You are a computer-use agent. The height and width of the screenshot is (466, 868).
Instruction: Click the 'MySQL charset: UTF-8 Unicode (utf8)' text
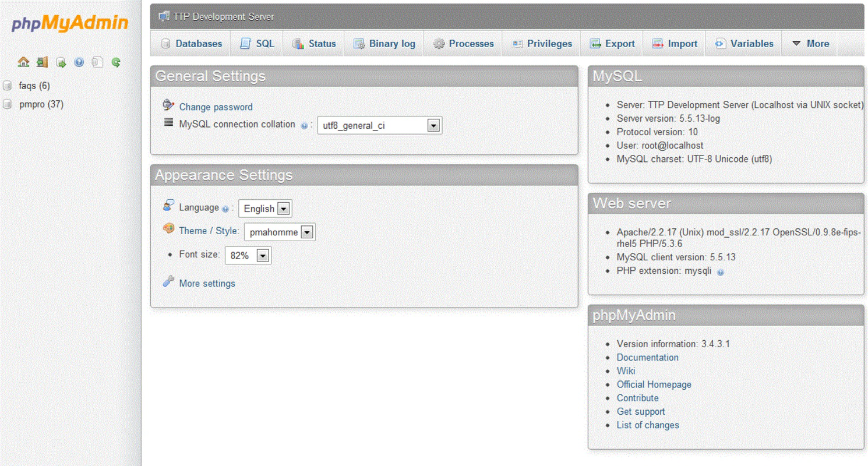(x=694, y=159)
